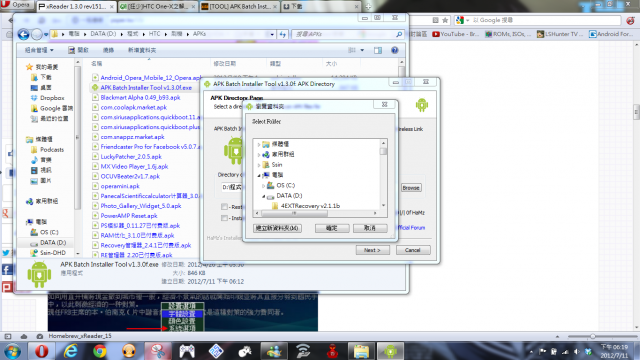Click Name column header in Explorer
Image resolution: width=640 pixels, height=360 pixels.
pyautogui.click(x=97, y=64)
